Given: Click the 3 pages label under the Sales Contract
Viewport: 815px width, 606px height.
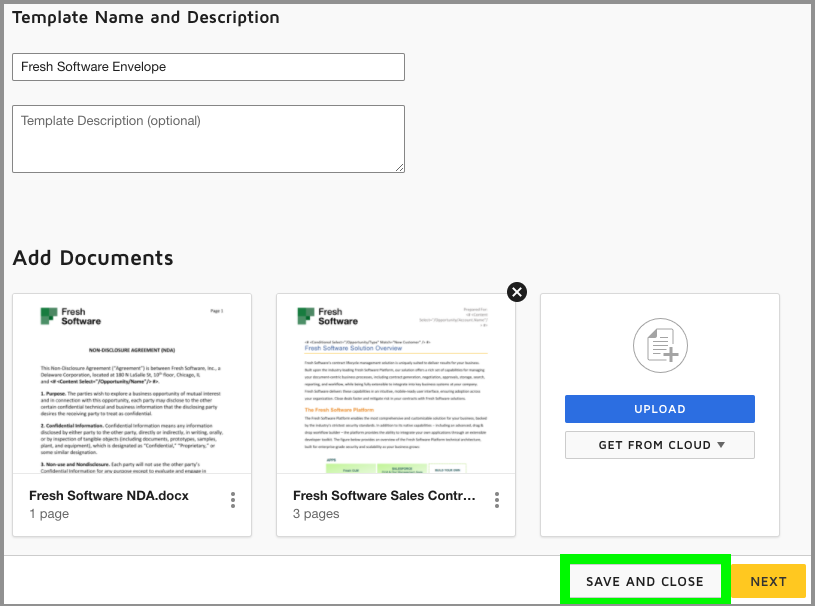Looking at the screenshot, I should 316,514.
